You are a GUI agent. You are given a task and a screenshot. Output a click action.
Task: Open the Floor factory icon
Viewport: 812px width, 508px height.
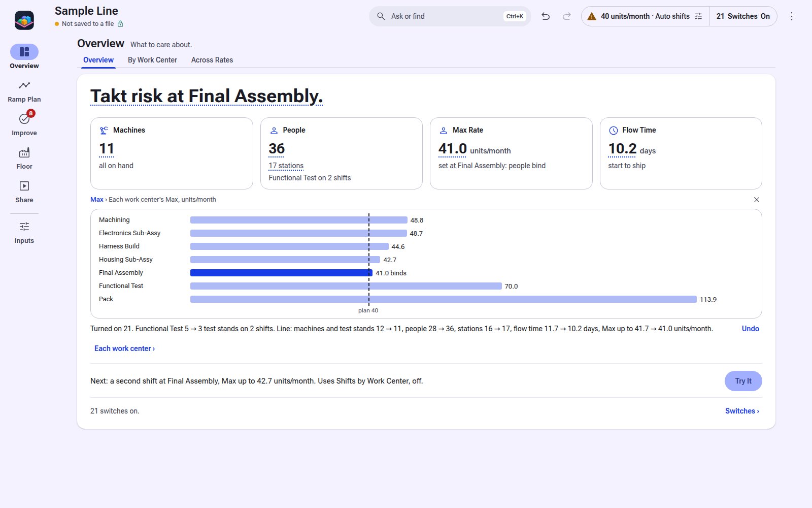(24, 152)
